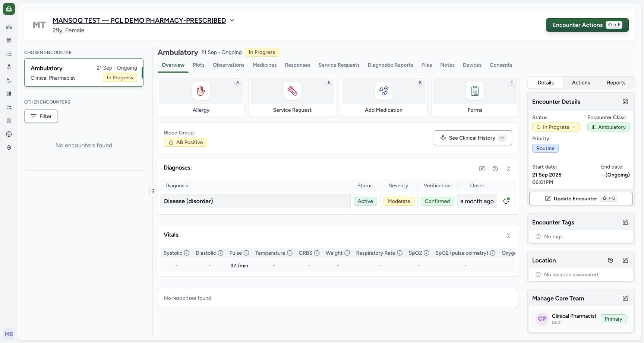Click the app logo in sidebar
The height and width of the screenshot is (343, 644).
click(9, 9)
